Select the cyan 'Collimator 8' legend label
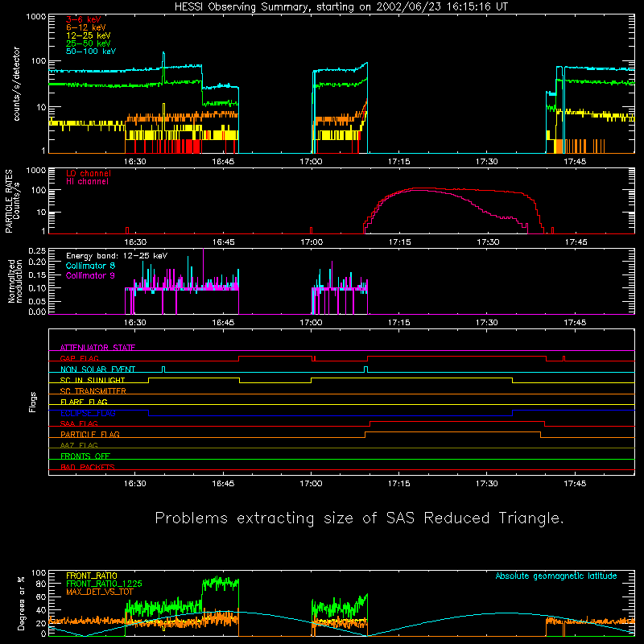 tap(90, 266)
